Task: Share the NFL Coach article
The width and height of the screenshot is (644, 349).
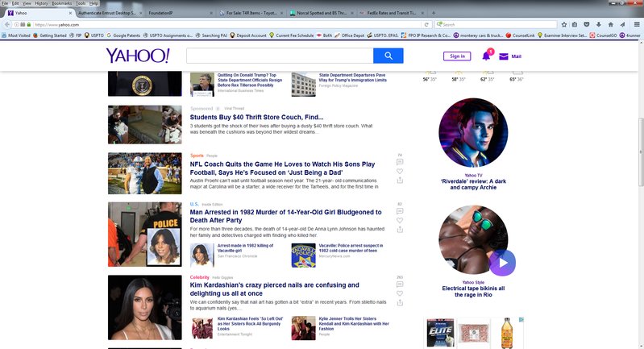Action: 400,181
